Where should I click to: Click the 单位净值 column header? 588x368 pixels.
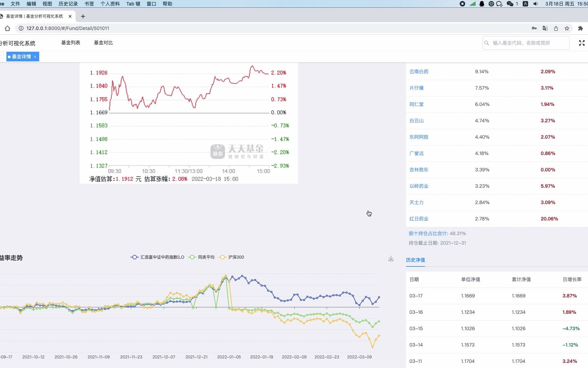tap(471, 279)
